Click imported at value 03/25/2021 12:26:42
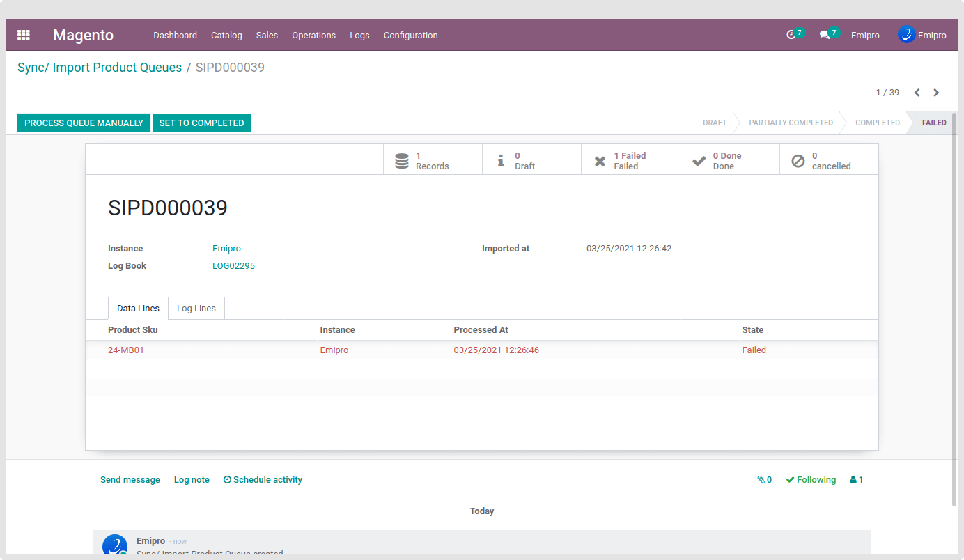964x560 pixels. pyautogui.click(x=629, y=249)
